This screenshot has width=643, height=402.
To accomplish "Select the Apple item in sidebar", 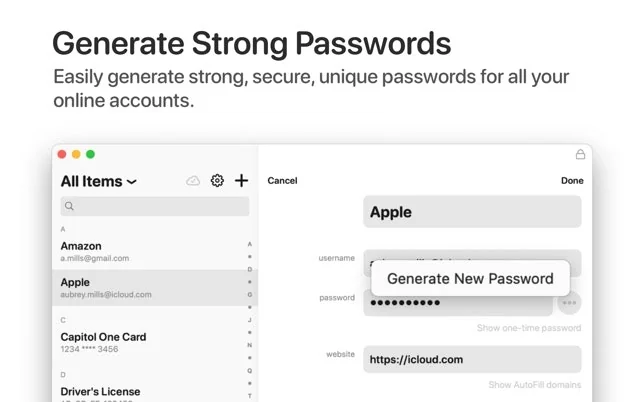I will coord(150,288).
